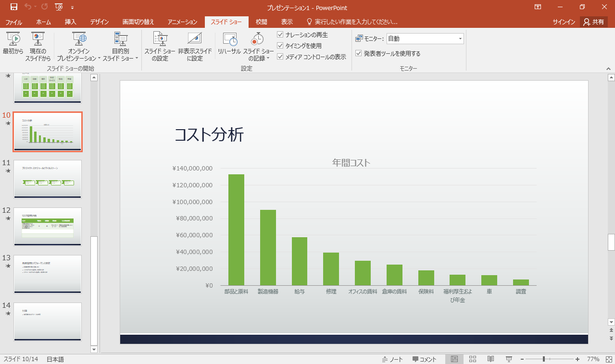Image resolution: width=615 pixels, height=364 pixels.
Task: Click the 77% zoom level
Action: (593, 359)
